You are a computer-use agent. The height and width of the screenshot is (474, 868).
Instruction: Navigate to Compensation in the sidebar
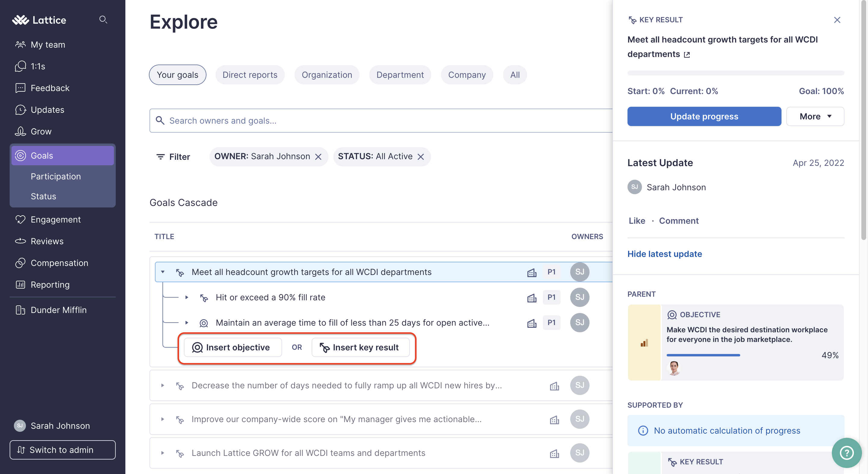[x=59, y=263]
